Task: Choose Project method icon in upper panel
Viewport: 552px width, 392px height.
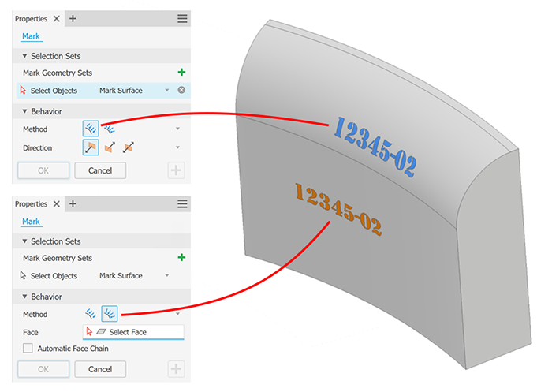Action: tap(91, 129)
